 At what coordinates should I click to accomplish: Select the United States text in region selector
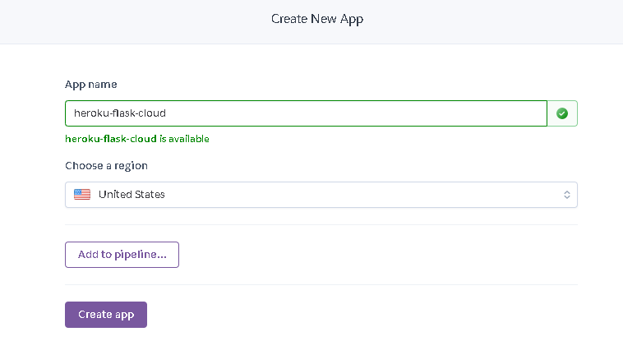[x=132, y=194]
